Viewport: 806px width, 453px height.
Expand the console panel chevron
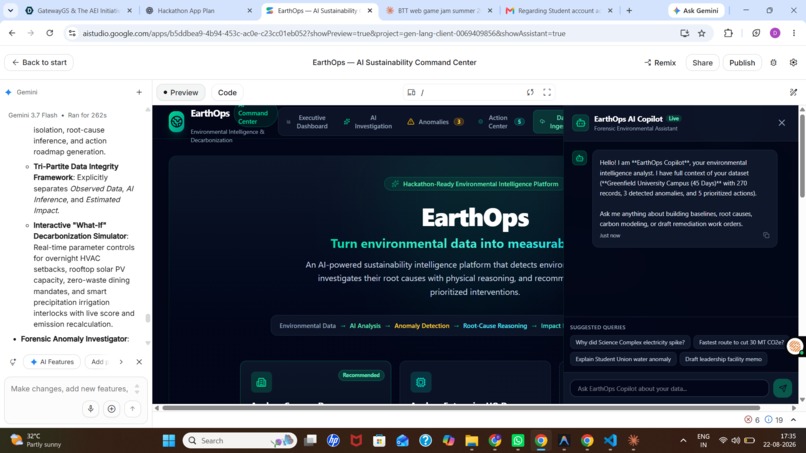[x=793, y=420]
